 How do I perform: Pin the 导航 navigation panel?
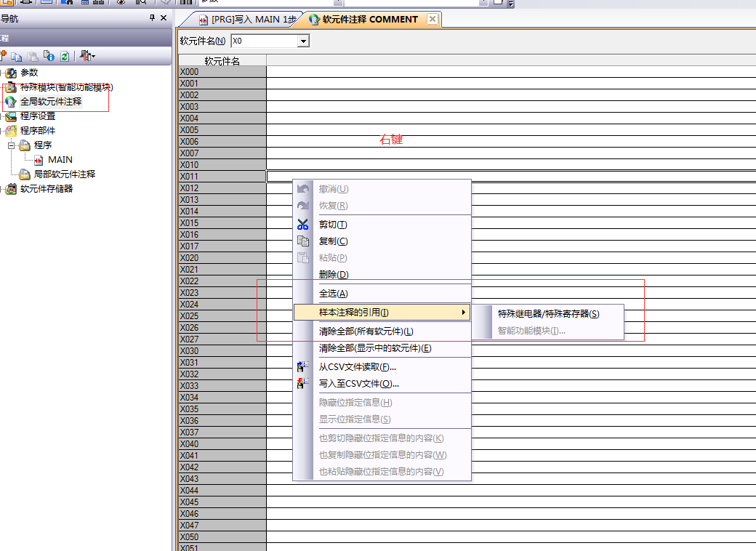tap(152, 18)
